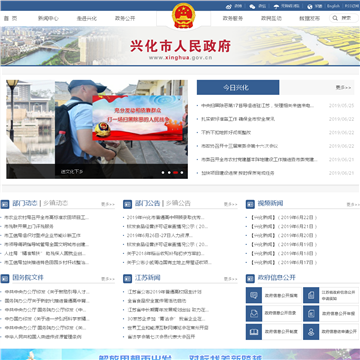360x360 pixels.
Task: Click 更多>> in 部门动态 section
Action: point(108,204)
